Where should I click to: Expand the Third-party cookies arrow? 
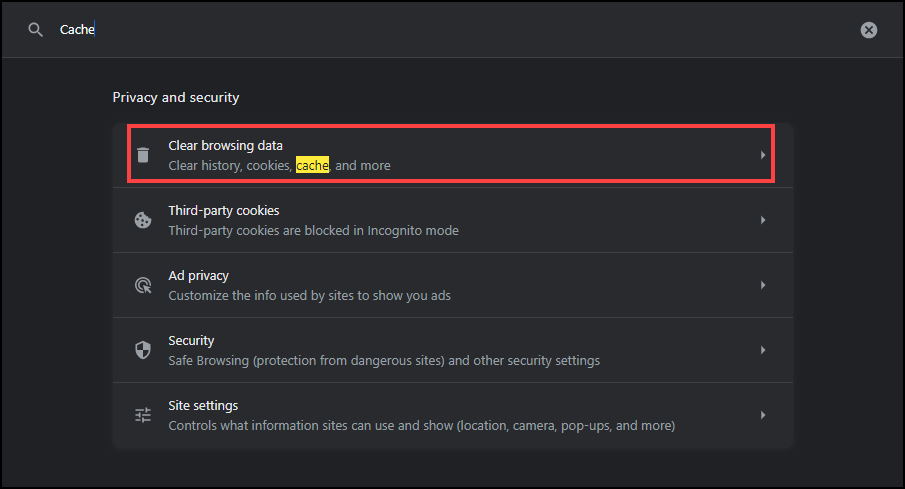pos(763,220)
